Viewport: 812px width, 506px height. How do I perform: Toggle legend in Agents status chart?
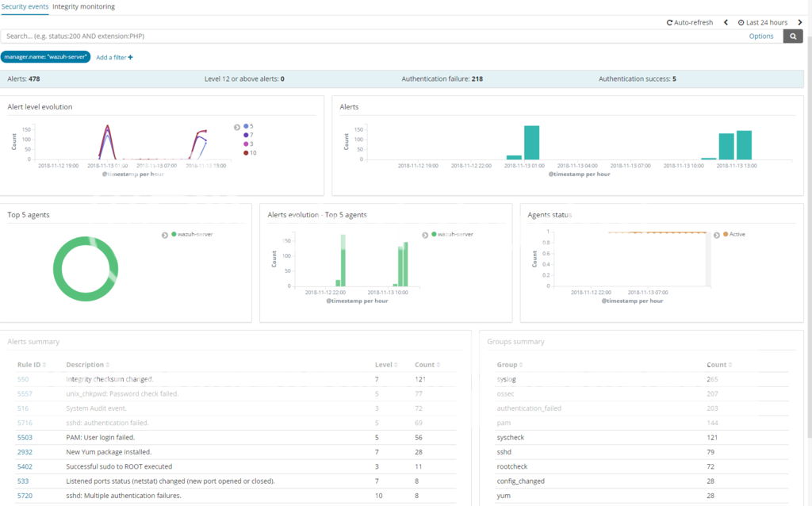(717, 235)
